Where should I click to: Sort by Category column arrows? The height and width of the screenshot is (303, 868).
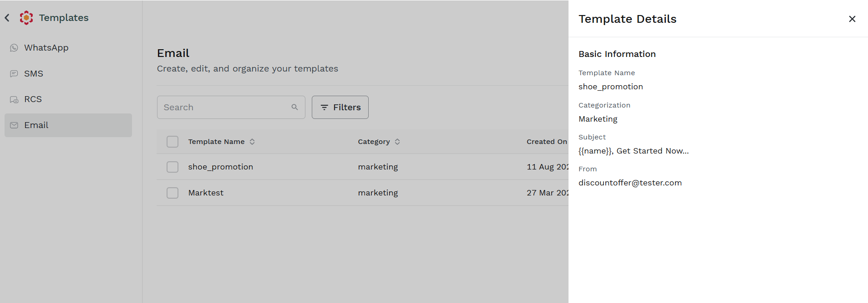[x=397, y=142]
